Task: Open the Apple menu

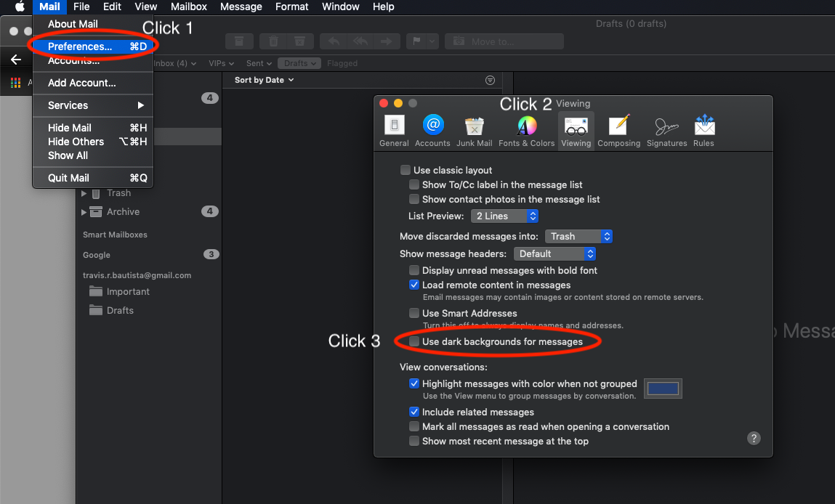Action: click(19, 7)
